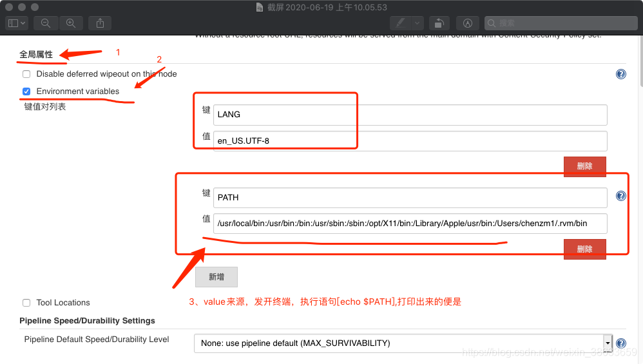Click the Preview search field

[x=561, y=23]
